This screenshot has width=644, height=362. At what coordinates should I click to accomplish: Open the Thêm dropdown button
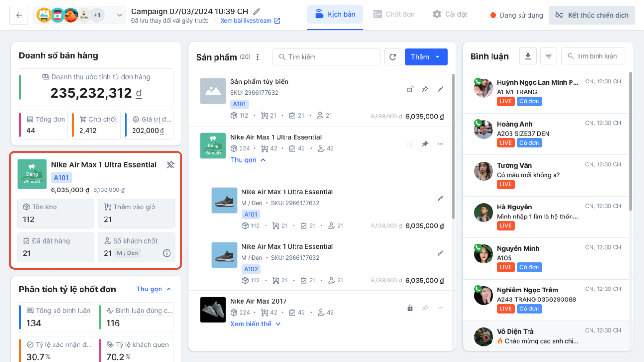coord(425,57)
